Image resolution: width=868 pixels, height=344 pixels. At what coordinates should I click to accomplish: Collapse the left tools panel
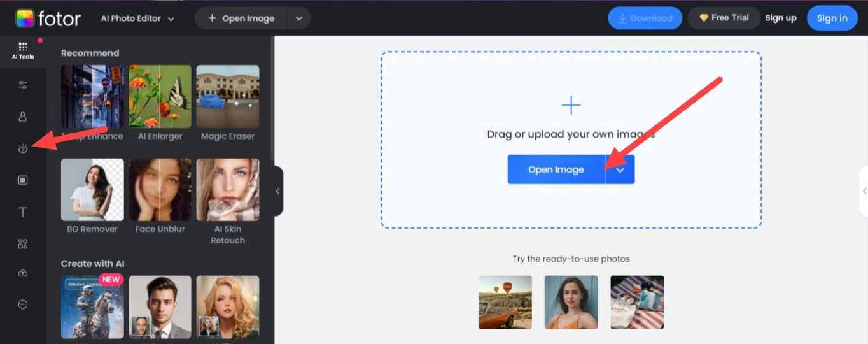click(277, 191)
